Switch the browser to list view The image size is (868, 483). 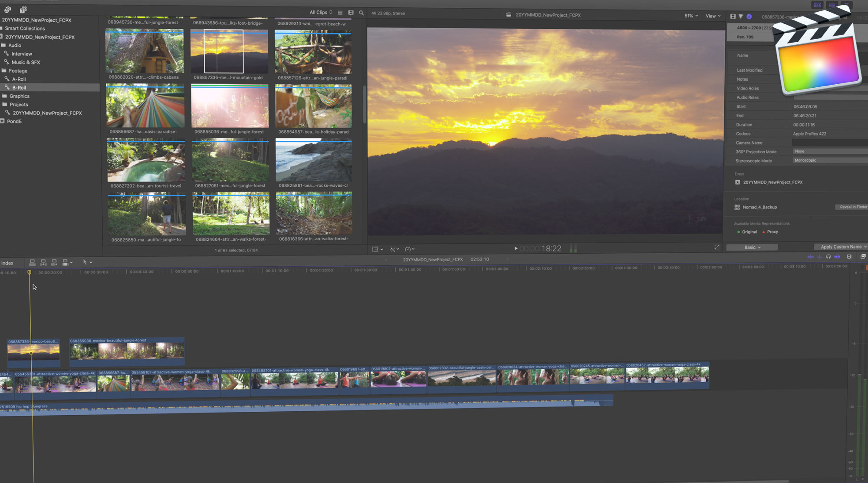coord(351,12)
